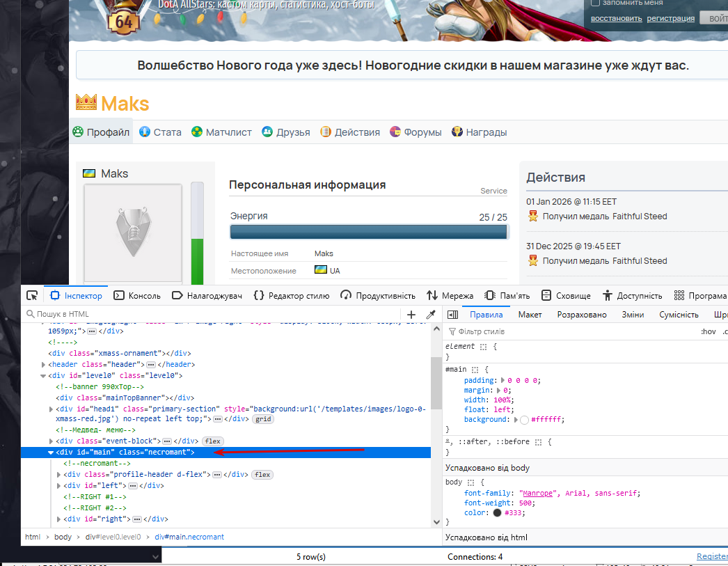
Task: Switch to the Сховище storage tab
Action: pos(566,296)
